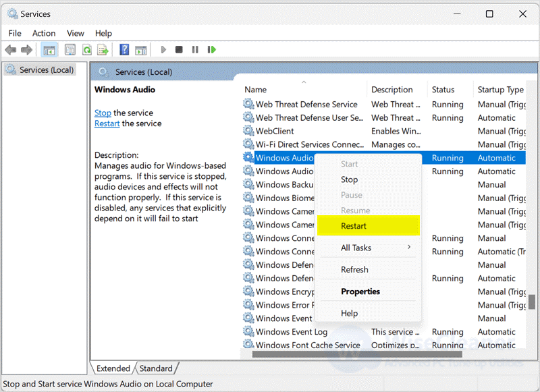Viewport: 540px width, 392px height.
Task: Click the vertical scrollbar thumb in services list
Action: [x=532, y=302]
